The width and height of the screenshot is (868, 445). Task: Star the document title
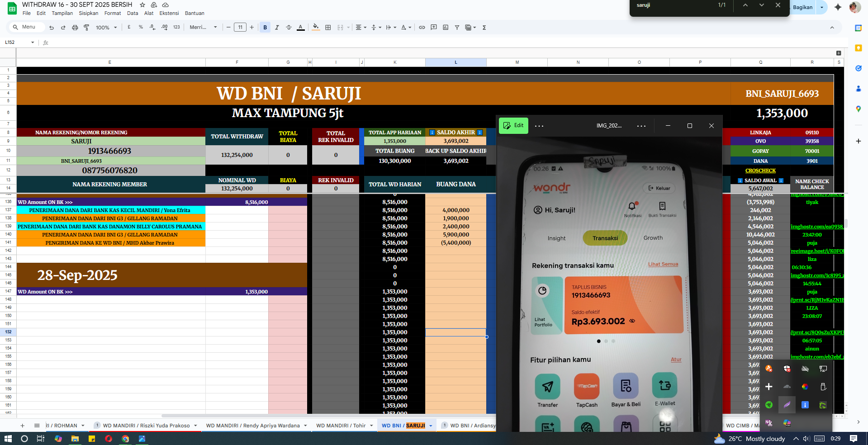click(142, 5)
